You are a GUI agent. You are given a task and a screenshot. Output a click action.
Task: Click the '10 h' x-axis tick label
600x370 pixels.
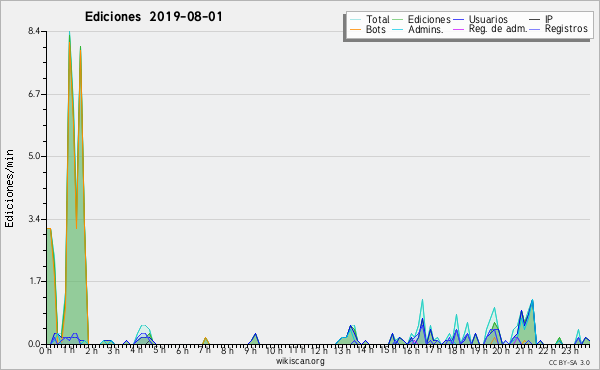click(274, 350)
